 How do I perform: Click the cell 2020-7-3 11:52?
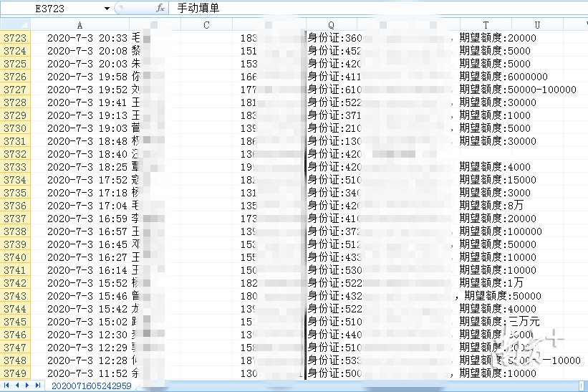point(80,373)
